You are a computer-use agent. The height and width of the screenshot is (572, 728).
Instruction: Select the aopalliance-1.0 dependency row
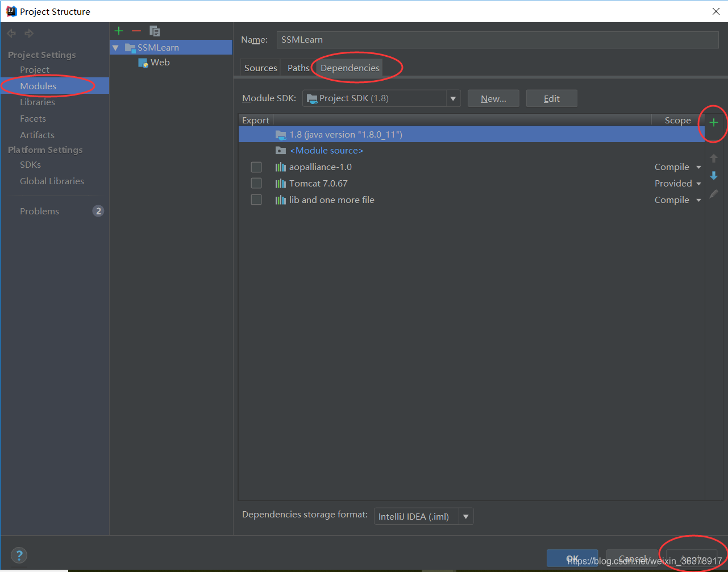pyautogui.click(x=472, y=167)
